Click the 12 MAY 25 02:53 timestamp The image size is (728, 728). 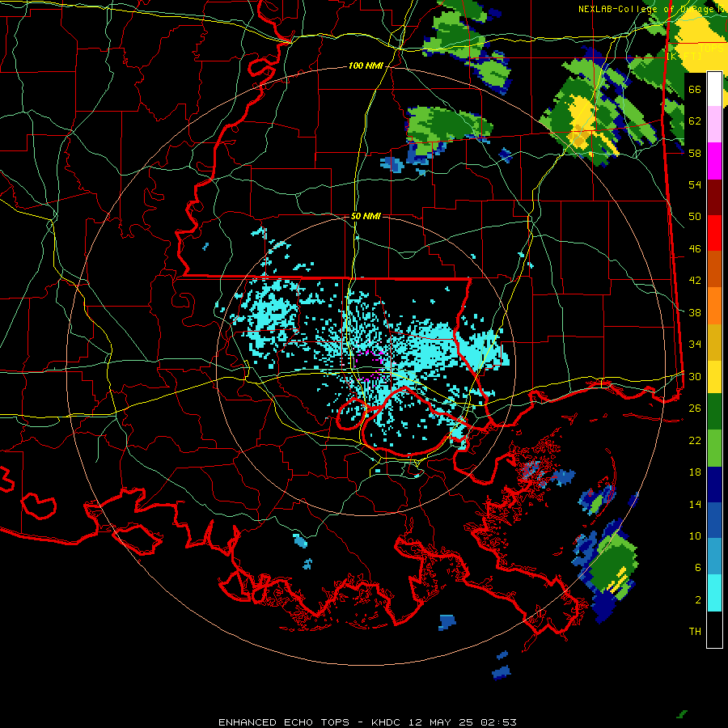pos(463,722)
